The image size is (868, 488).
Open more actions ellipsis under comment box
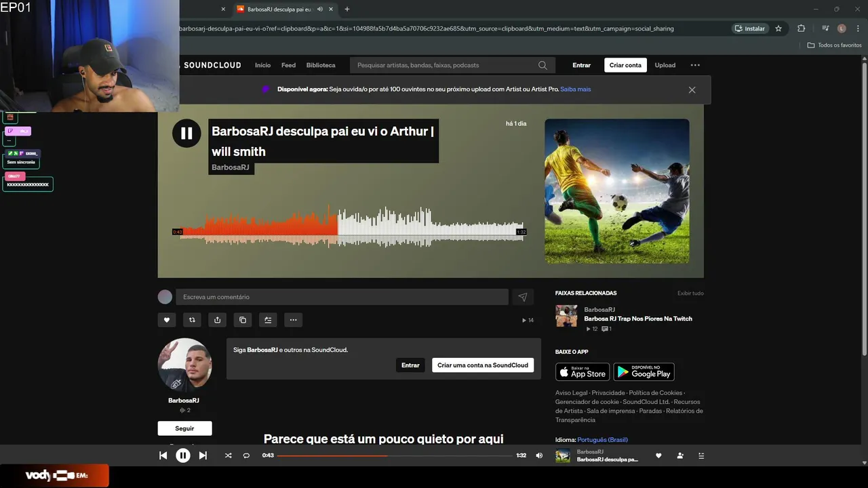293,320
